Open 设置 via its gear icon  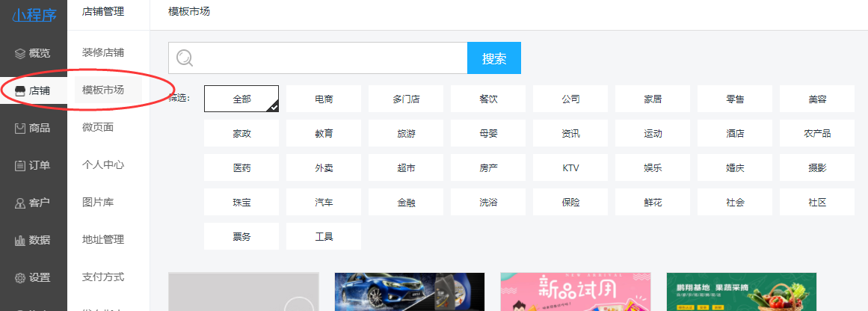pyautogui.click(x=20, y=278)
